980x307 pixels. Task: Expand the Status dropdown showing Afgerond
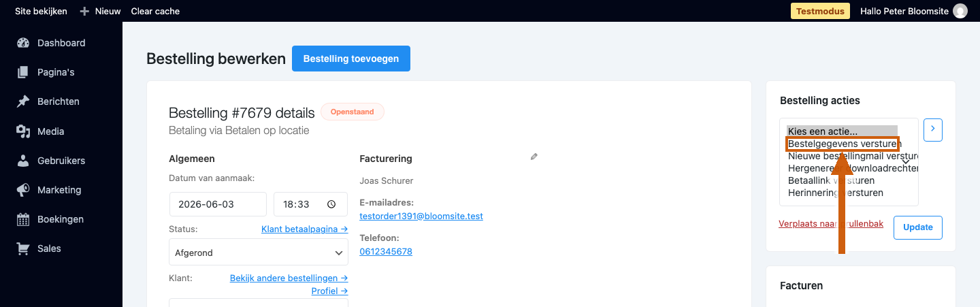click(259, 253)
